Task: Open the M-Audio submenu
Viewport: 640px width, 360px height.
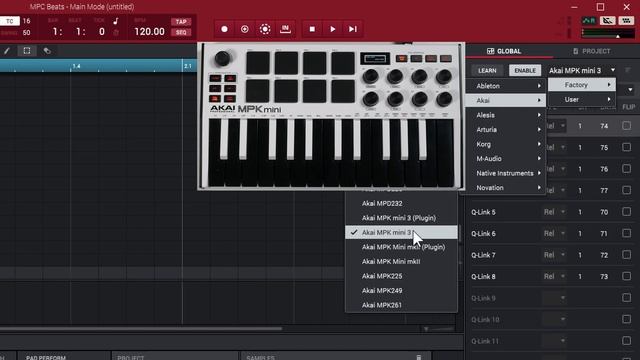Action: pos(506,159)
